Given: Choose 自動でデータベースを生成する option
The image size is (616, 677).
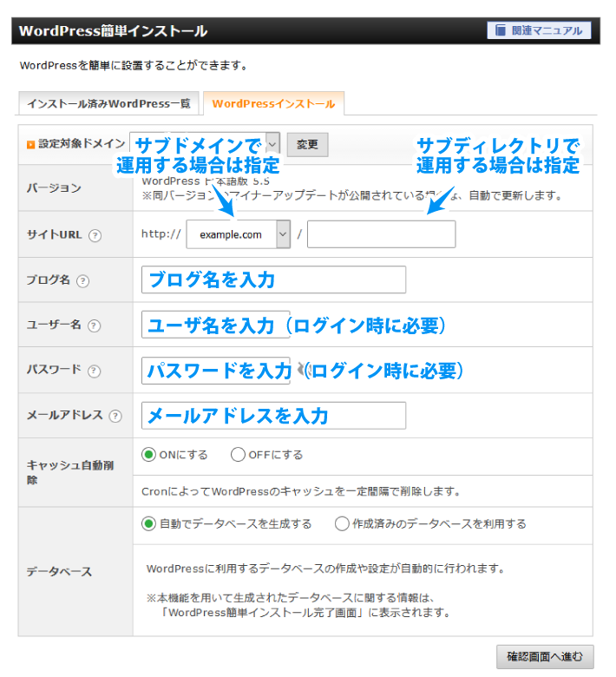Looking at the screenshot, I should click(x=148, y=523).
